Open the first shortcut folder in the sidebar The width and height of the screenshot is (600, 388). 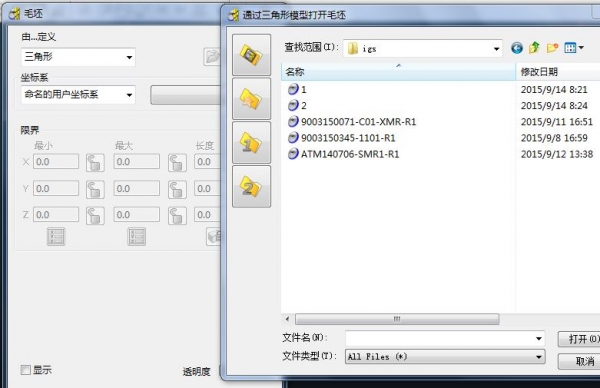pos(251,55)
